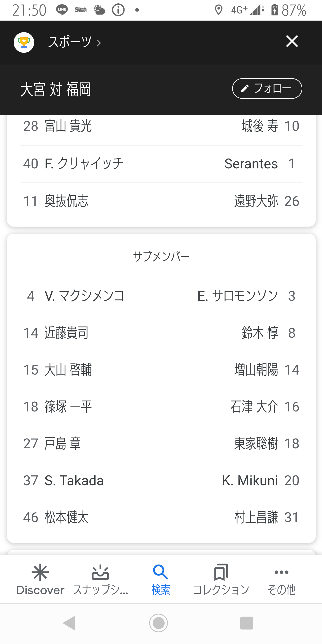
Task: Expand the スポーツ breadcrumb chevron
Action: point(99,43)
